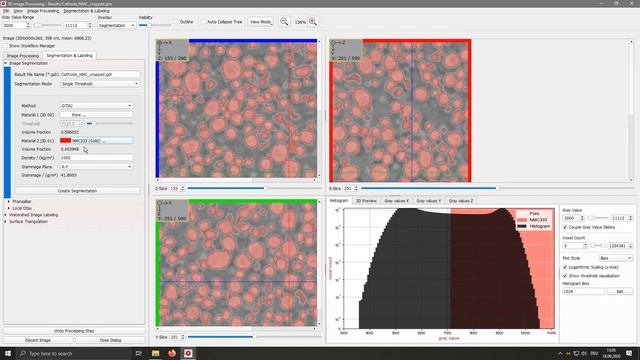Click the zoom out magnifier icon

[x=284, y=22]
